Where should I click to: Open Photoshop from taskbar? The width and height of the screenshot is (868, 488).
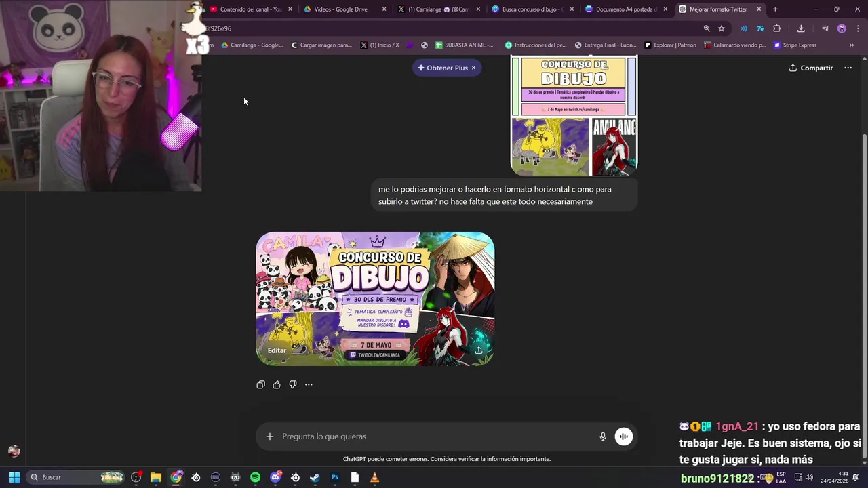335,477
